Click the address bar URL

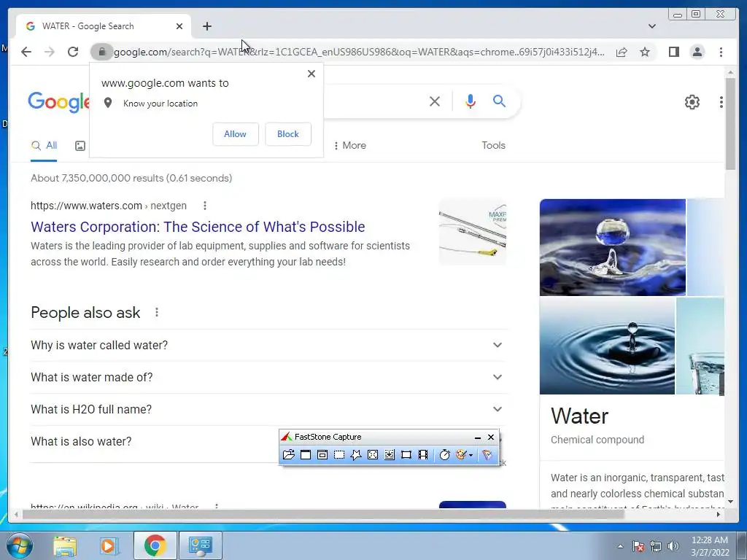[x=359, y=52]
